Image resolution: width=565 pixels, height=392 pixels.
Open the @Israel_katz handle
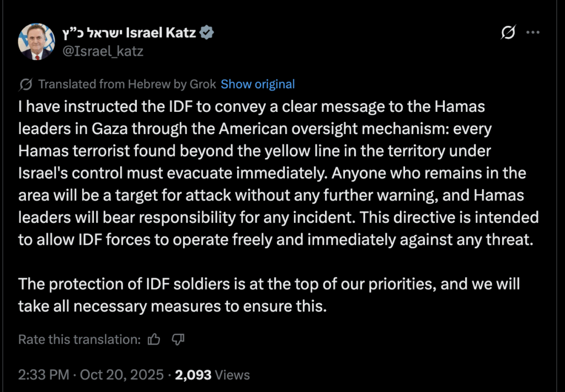click(x=104, y=51)
